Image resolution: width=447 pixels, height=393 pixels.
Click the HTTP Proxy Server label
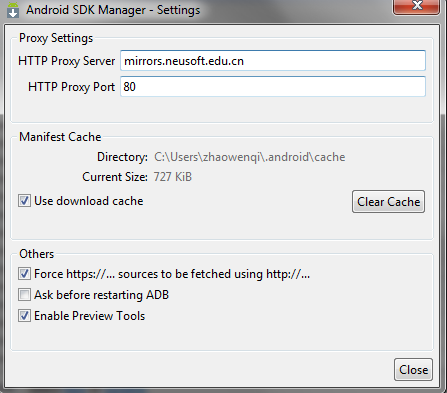(x=67, y=61)
